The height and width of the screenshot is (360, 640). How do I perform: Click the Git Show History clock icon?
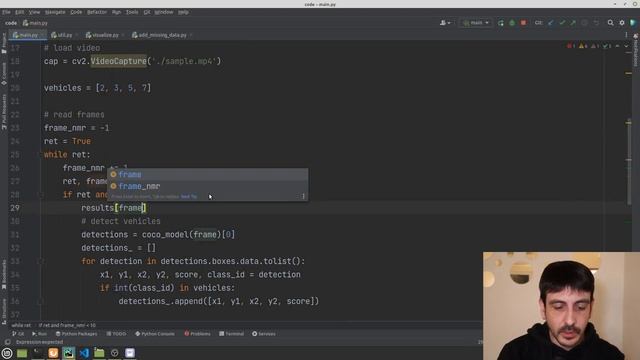tap(584, 23)
